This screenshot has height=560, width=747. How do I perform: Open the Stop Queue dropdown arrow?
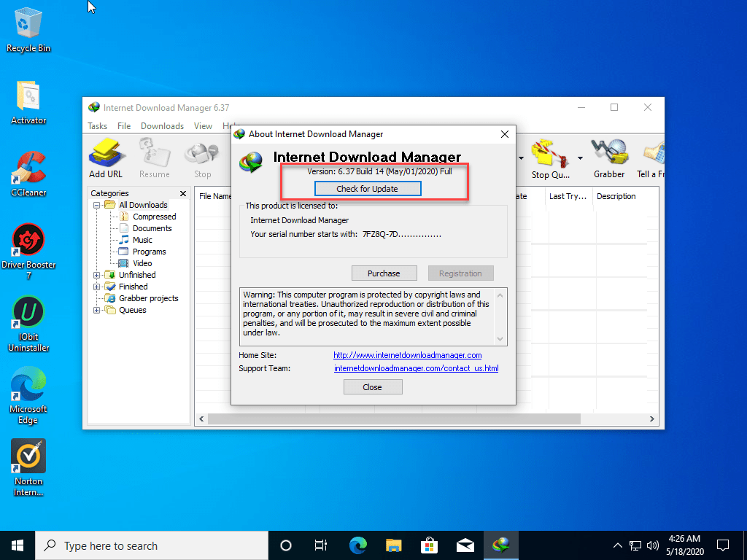(580, 158)
